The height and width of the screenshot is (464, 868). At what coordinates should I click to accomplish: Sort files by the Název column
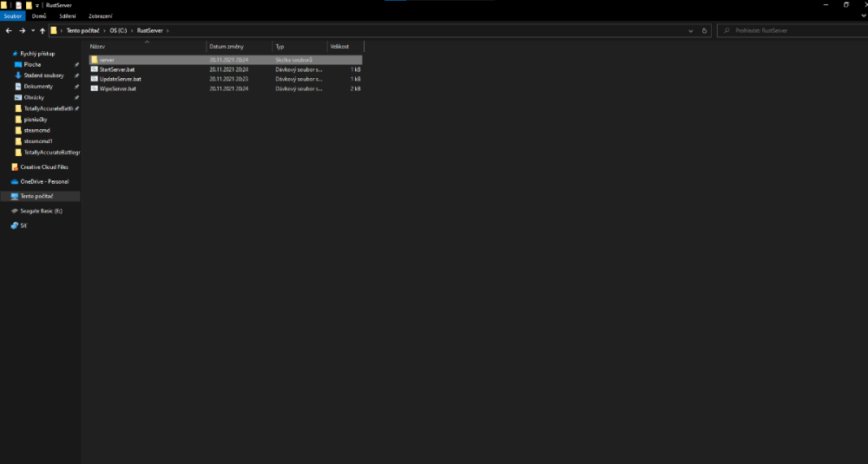(97, 47)
